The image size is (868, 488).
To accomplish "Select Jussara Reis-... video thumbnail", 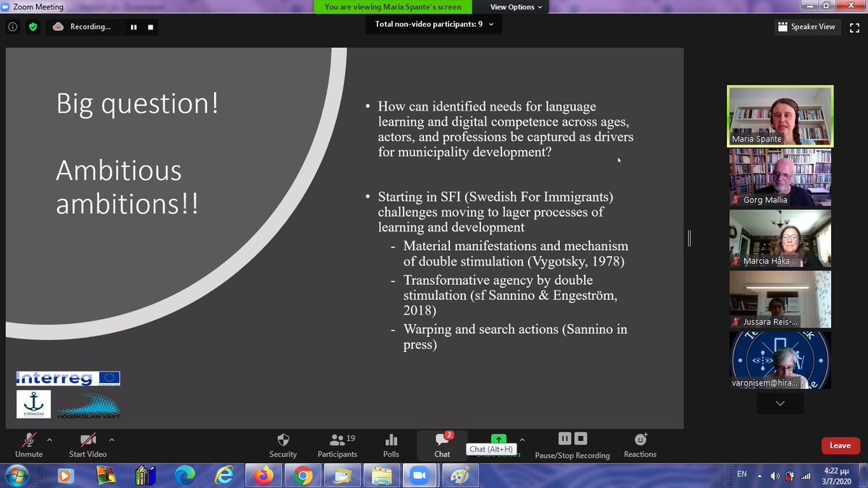I will pyautogui.click(x=780, y=299).
